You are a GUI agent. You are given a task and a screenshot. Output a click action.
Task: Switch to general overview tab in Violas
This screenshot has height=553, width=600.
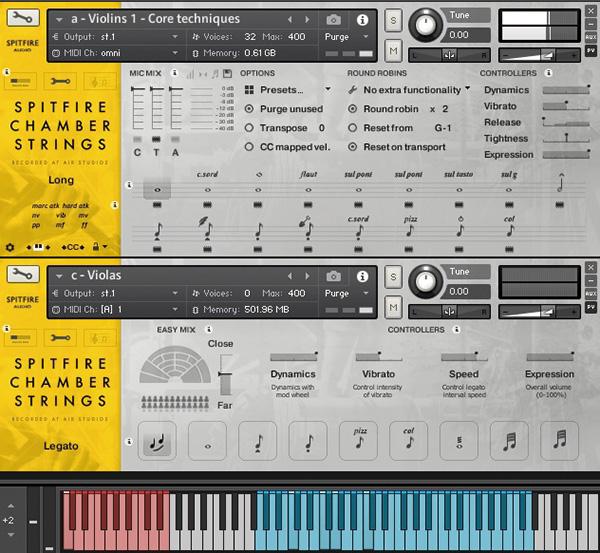click(21, 338)
